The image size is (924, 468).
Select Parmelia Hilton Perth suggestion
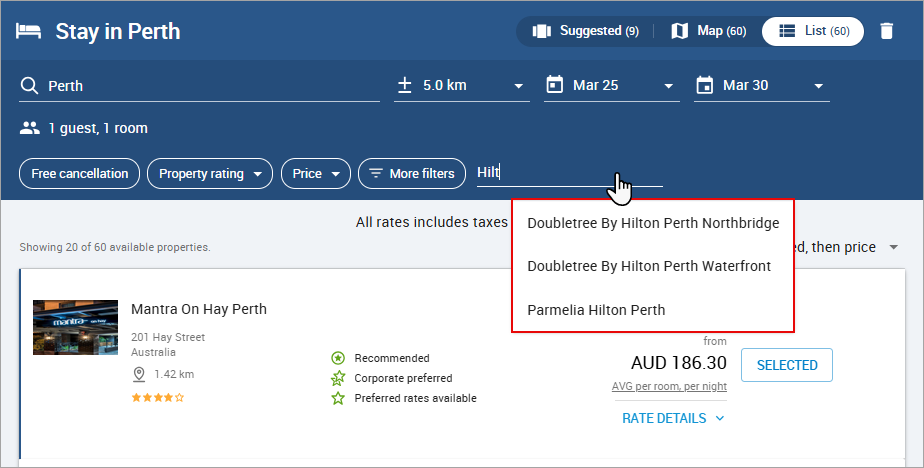653,309
